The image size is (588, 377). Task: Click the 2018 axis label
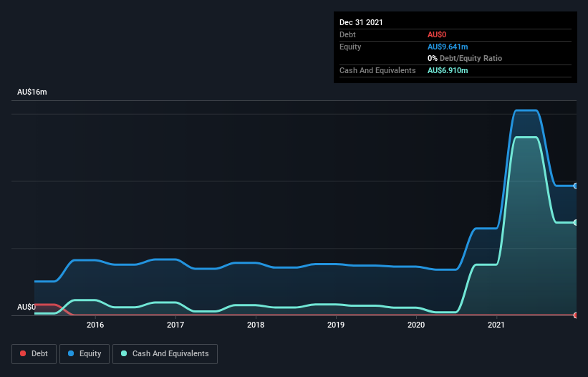[256, 325]
